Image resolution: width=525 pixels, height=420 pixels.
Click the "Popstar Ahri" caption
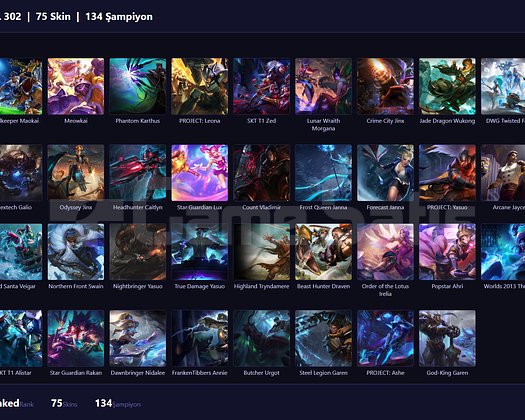(447, 286)
